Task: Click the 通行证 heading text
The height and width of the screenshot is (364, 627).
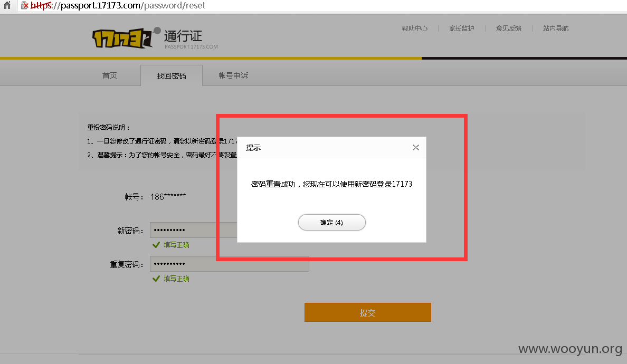Action: click(x=183, y=36)
